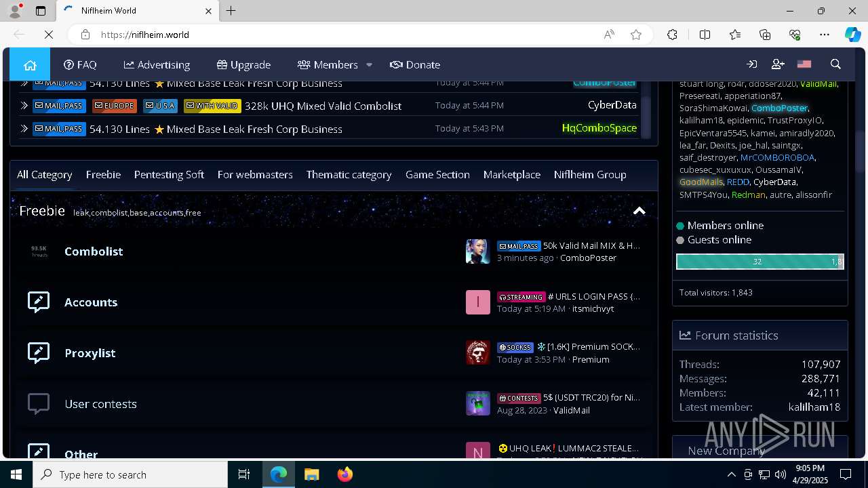Launch Firefox from the taskbar
The width and height of the screenshot is (868, 488).
344,474
